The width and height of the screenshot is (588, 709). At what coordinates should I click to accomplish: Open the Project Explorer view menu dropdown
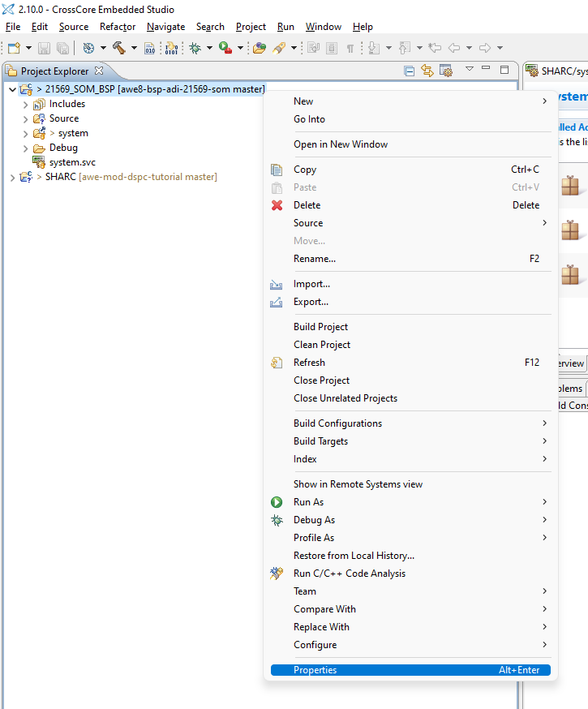coord(469,70)
